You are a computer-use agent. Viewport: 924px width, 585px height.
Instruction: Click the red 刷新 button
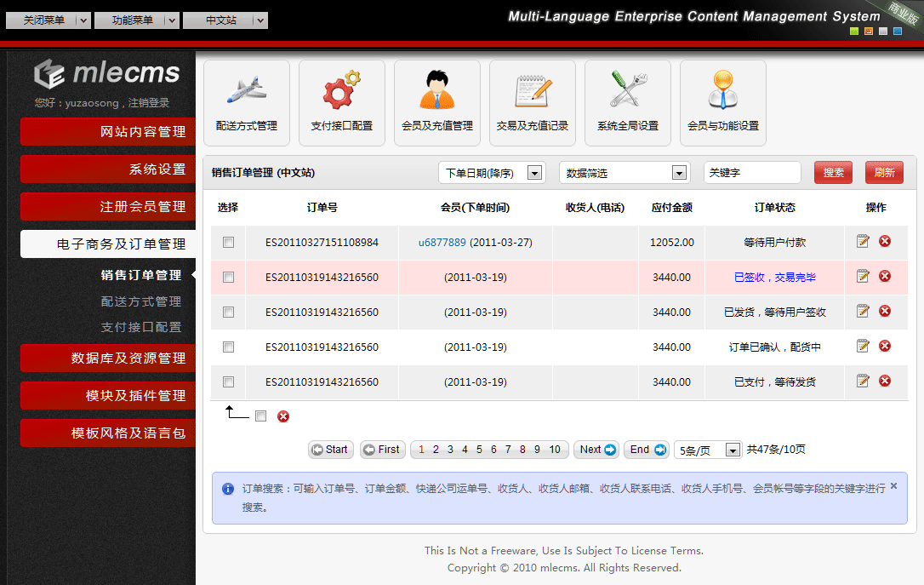coord(884,173)
